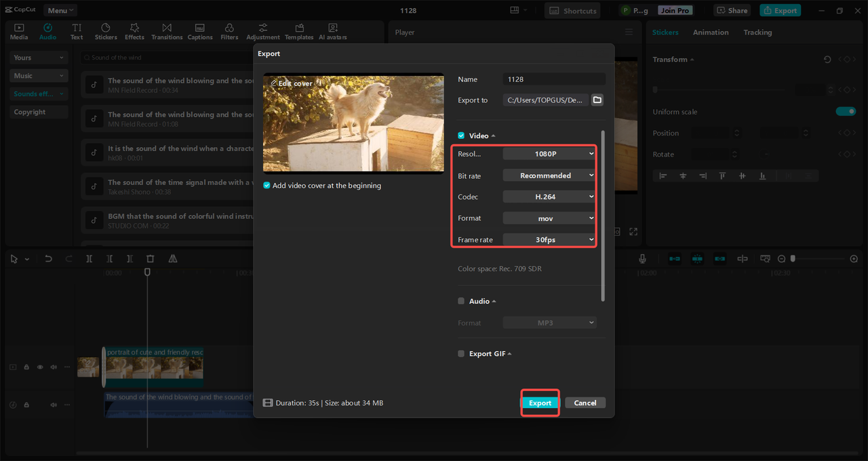
Task: Switch to the Tracking tab
Action: pyautogui.click(x=757, y=32)
